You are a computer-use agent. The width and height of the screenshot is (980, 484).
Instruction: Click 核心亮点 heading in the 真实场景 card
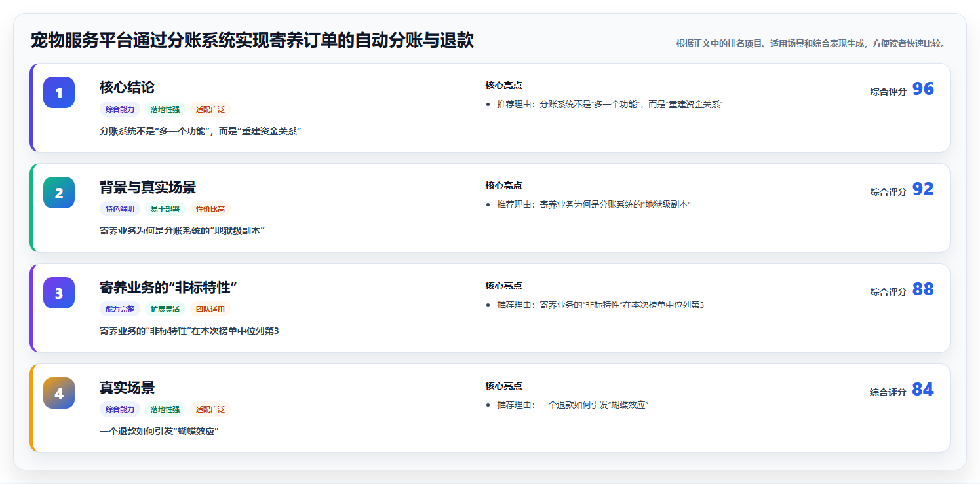(x=503, y=386)
